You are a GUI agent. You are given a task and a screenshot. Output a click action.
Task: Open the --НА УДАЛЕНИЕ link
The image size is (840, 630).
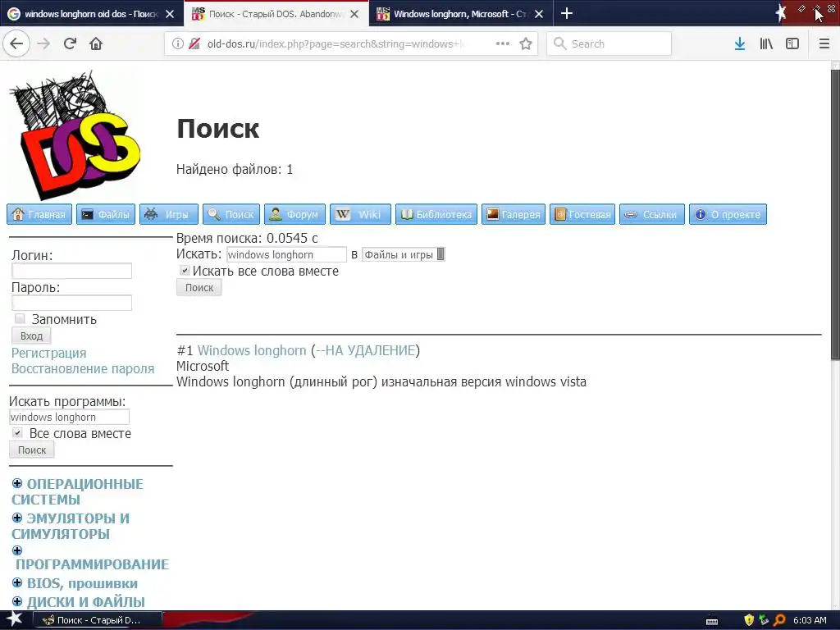point(365,350)
